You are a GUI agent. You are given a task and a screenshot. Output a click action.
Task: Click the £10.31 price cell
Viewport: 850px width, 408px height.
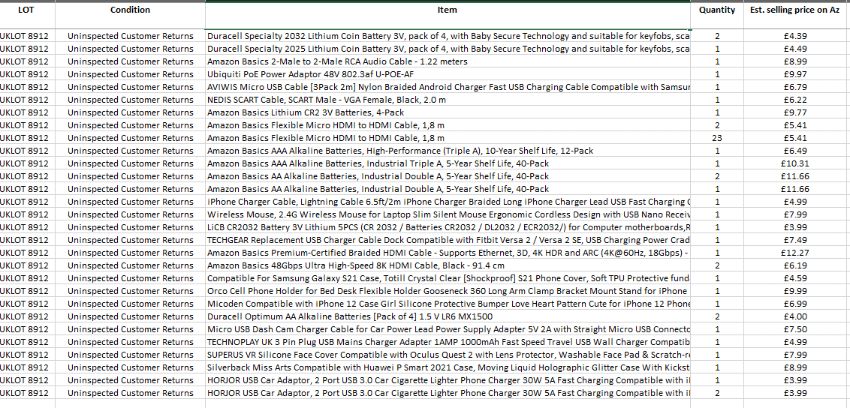tap(795, 163)
